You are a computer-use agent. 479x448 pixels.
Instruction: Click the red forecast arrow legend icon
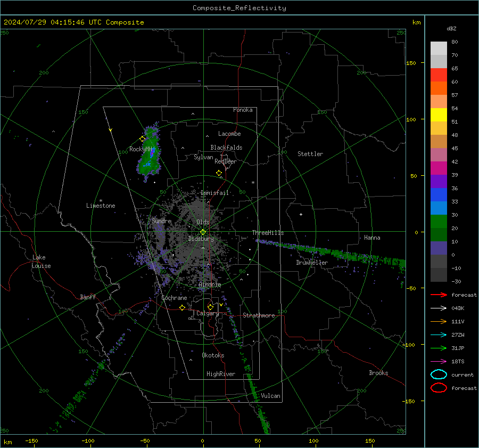pos(439,295)
